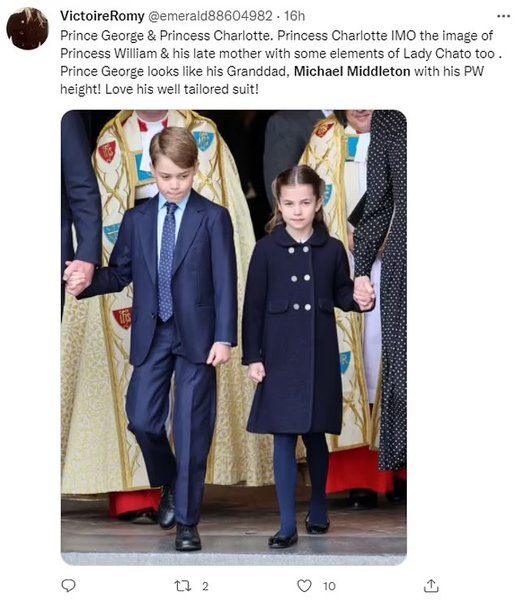
Task: Like the tweet with the heart icon
Action: (304, 586)
